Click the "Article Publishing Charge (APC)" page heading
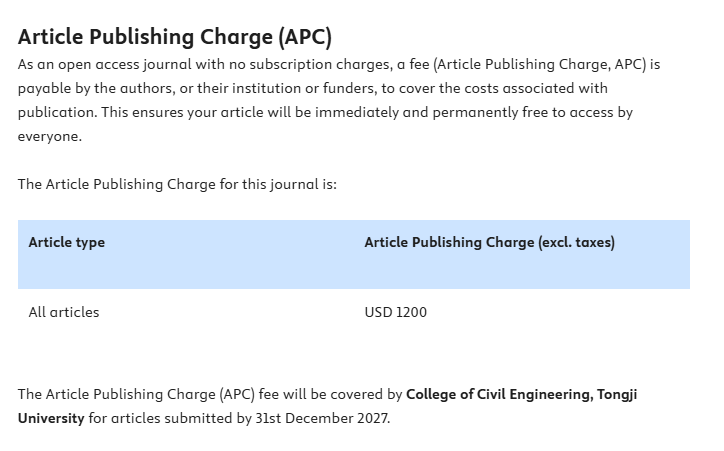This screenshot has width=724, height=451. (174, 37)
